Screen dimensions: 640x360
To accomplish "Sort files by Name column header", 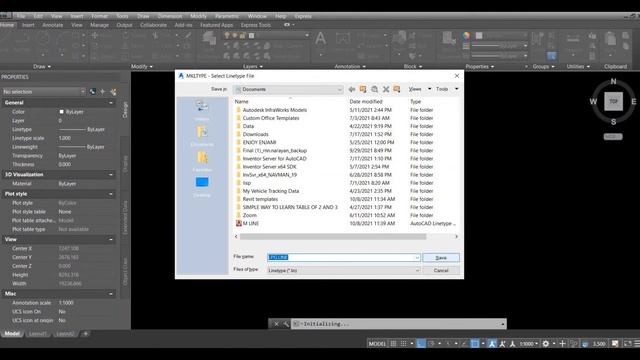I will 242,101.
